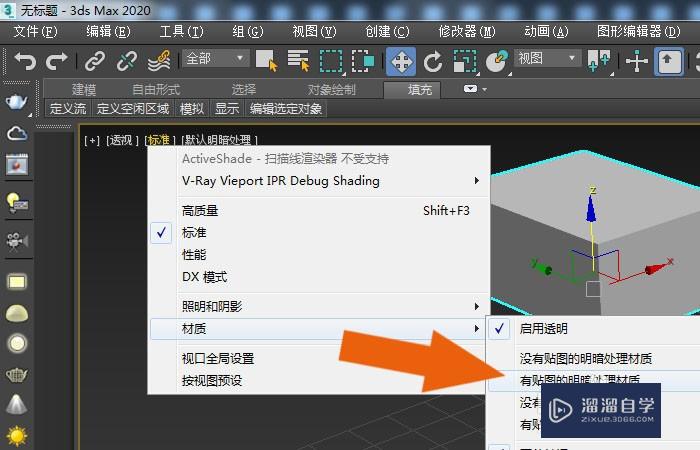Click the Select and Place tool
Image resolution: width=700 pixels, height=450 pixels.
click(x=497, y=61)
